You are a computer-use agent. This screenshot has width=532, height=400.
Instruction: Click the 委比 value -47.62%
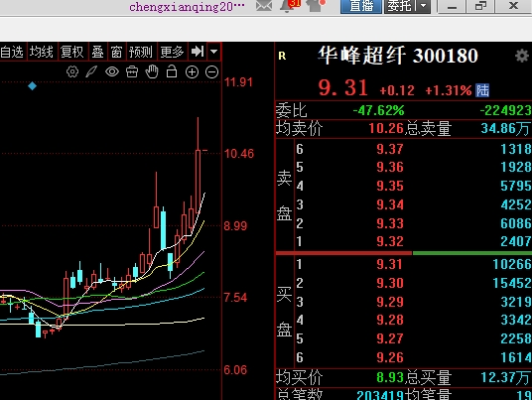[378, 110]
